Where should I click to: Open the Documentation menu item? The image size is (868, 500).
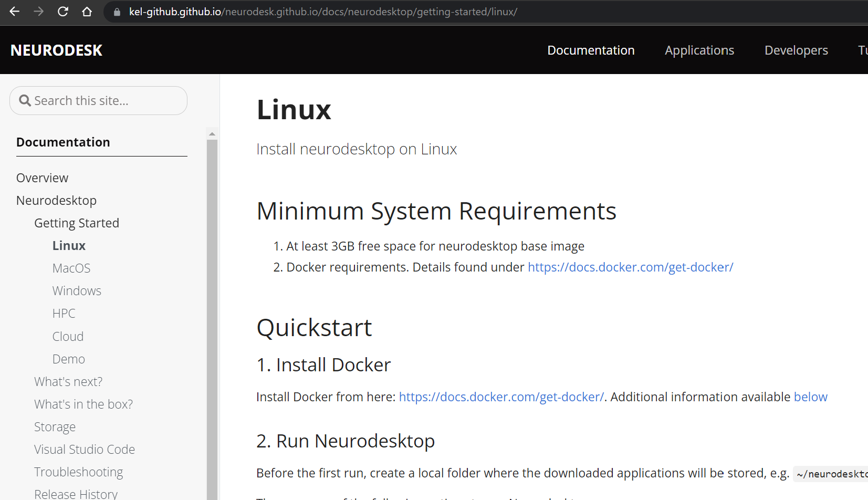[591, 50]
